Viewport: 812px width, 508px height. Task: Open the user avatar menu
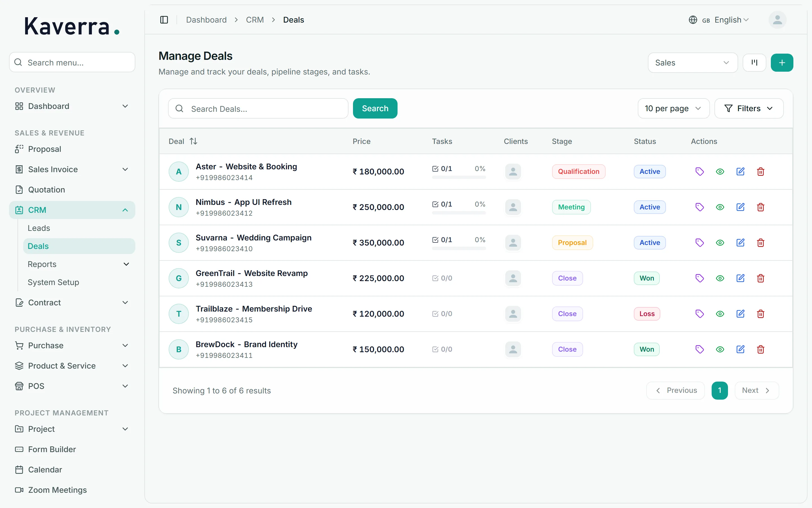tap(777, 20)
